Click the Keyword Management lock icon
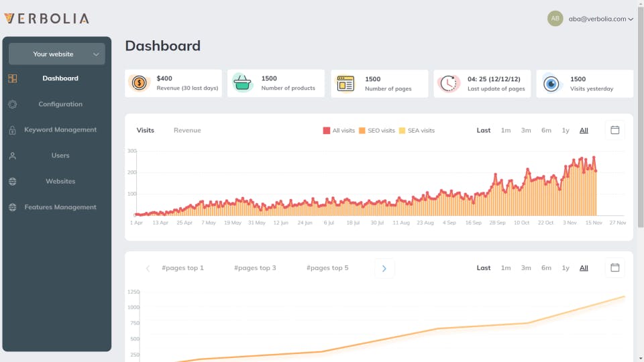The width and height of the screenshot is (644, 362). click(x=13, y=130)
